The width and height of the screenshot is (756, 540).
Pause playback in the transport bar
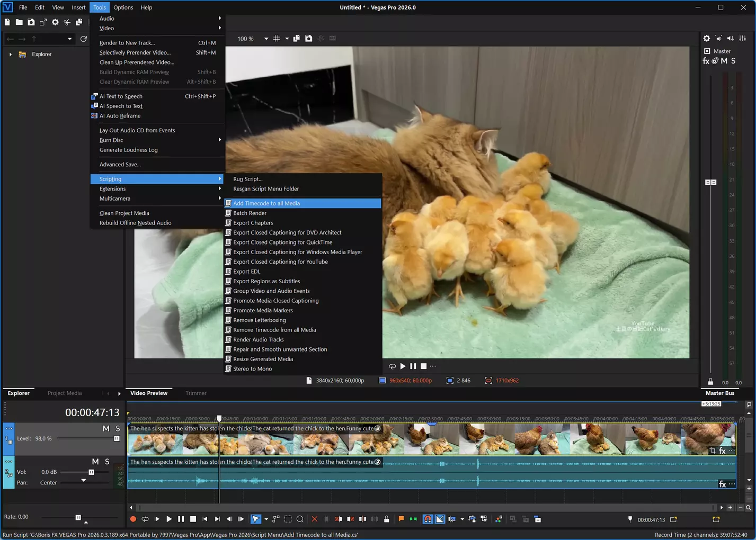(x=181, y=519)
